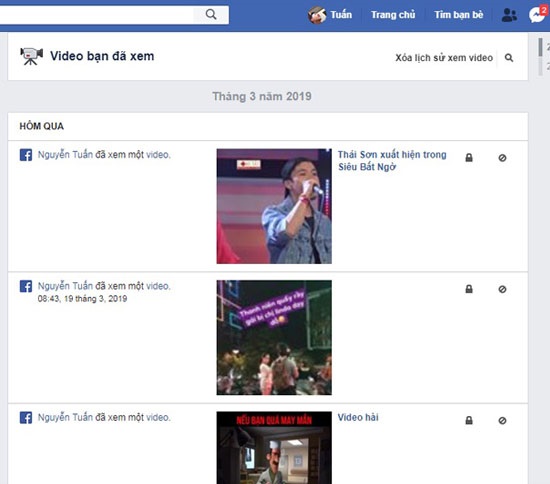
Task: Click Nguyễn Tuấn name in 08:43 activity row
Action: point(65,286)
